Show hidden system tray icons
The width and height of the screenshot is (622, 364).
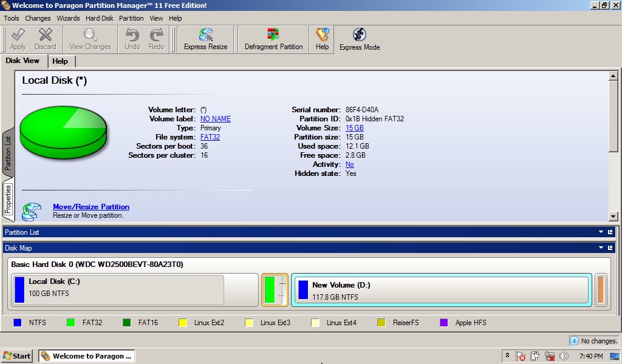pos(507,356)
